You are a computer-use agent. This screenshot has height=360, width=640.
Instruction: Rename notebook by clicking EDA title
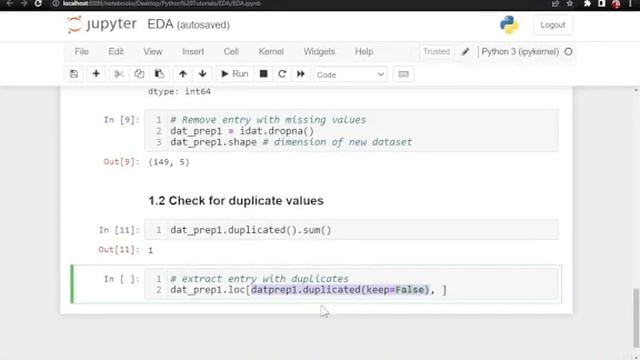pyautogui.click(x=160, y=24)
